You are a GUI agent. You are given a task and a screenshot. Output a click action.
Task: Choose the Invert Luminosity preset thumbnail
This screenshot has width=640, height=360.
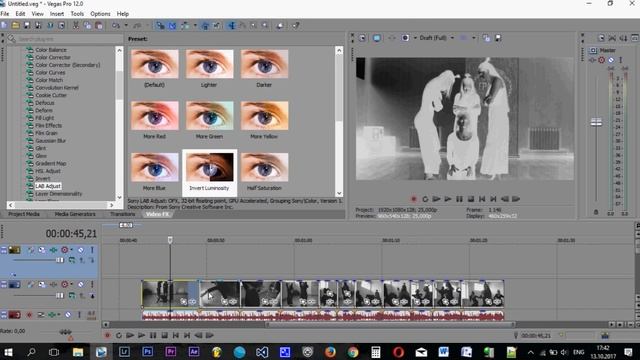point(209,167)
